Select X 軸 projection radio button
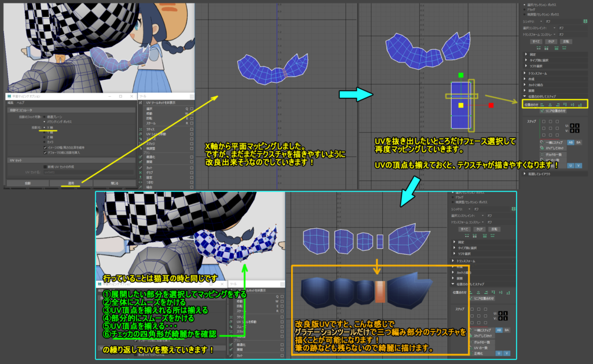Viewport: 593px width, 364px height. point(45,128)
